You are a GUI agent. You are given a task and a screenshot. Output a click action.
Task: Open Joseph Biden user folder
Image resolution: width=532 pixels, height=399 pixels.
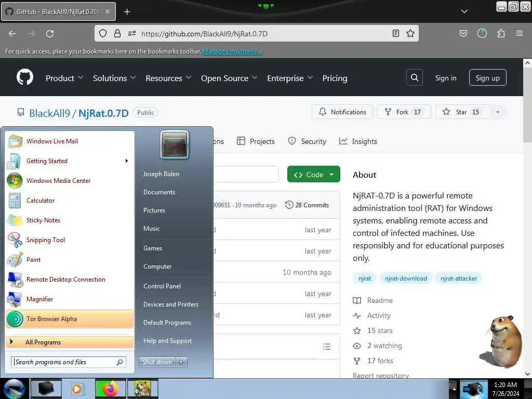(161, 174)
